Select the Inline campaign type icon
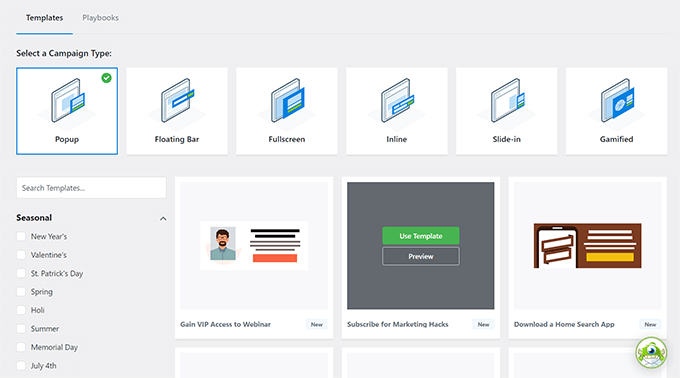 point(397,101)
